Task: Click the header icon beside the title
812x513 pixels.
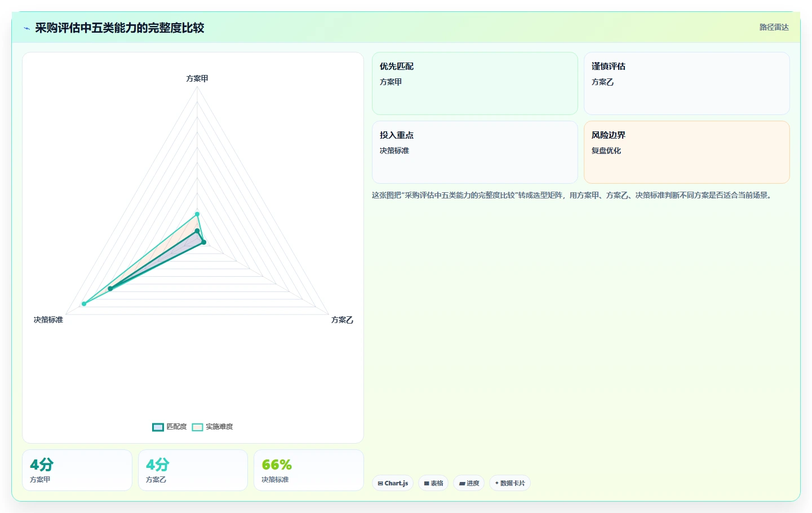Action: click(26, 28)
